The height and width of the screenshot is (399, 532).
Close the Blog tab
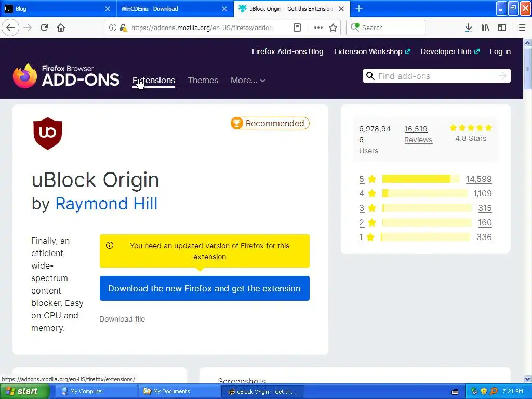point(108,9)
